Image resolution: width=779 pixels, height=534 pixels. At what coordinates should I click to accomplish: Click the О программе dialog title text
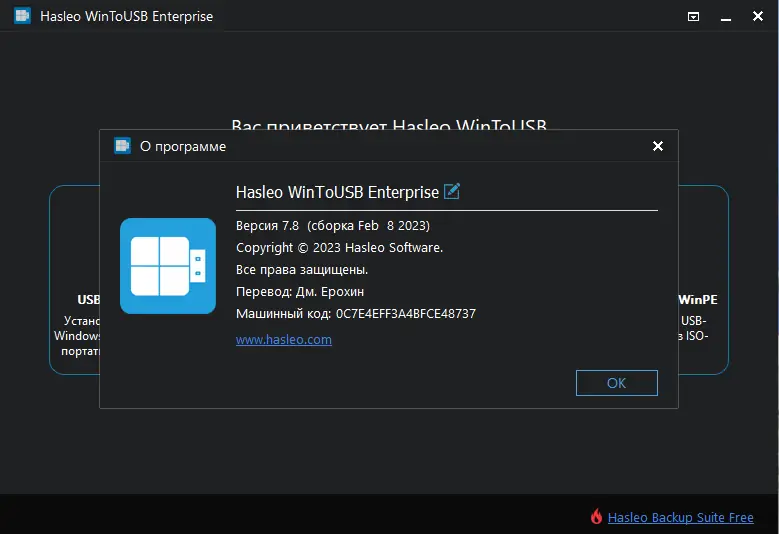pos(183,146)
